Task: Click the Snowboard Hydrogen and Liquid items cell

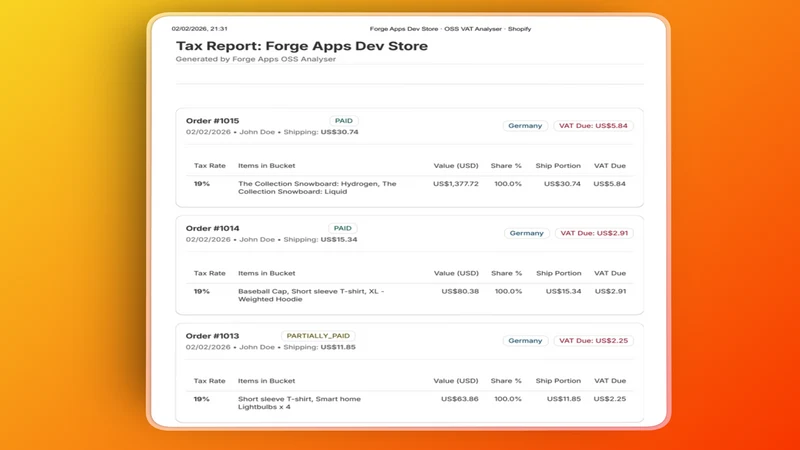Action: [x=317, y=188]
